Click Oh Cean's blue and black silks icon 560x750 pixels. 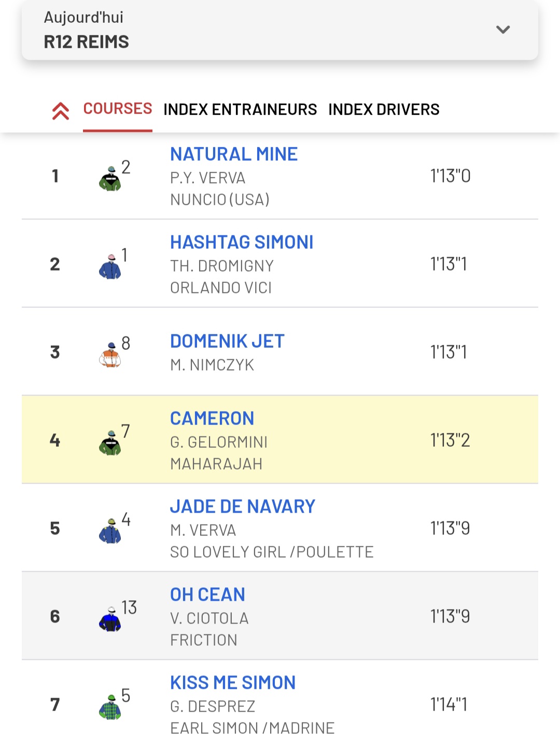110,619
